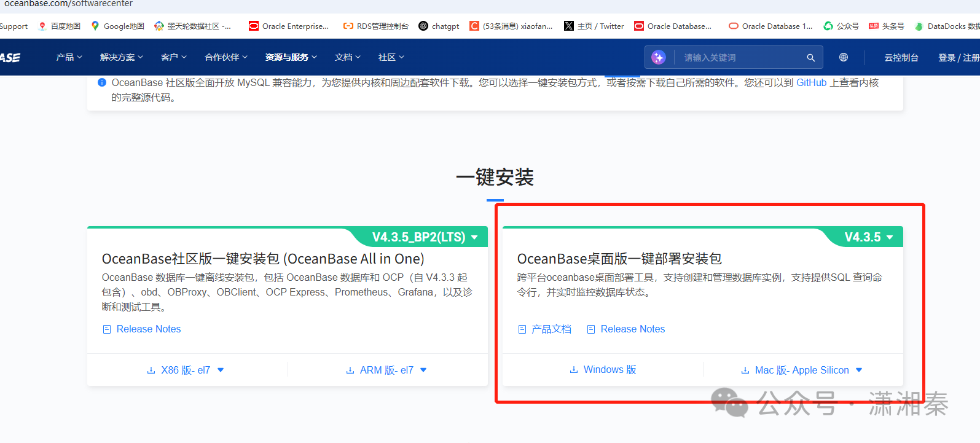Screen dimensions: 980x443
Task: Open the 百度地图 bookmark
Action: pos(60,26)
